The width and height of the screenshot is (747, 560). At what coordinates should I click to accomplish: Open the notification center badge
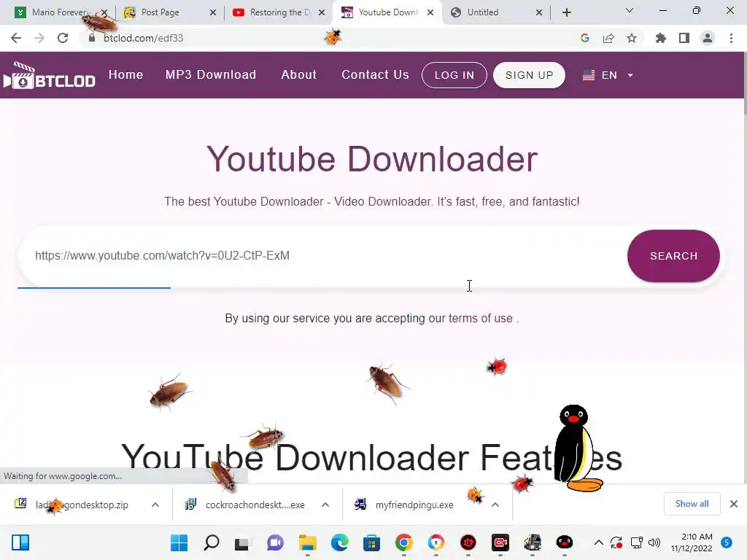point(727,542)
